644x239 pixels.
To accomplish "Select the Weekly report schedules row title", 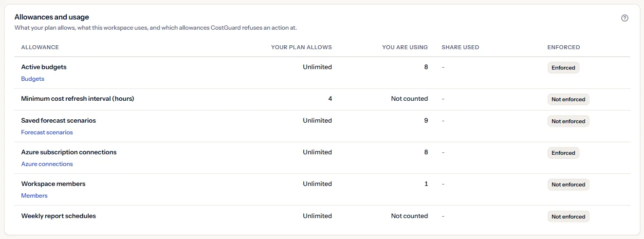I will [58, 216].
